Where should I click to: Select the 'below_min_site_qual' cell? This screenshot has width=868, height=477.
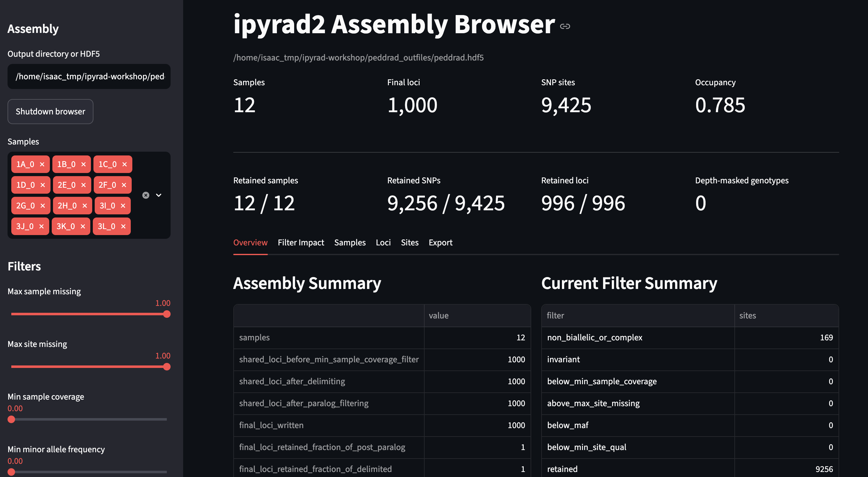638,447
